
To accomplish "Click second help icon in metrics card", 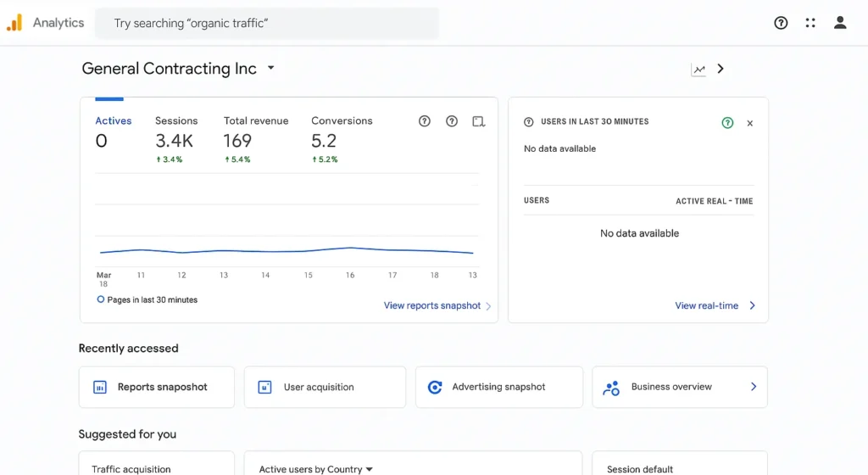I will coord(452,121).
